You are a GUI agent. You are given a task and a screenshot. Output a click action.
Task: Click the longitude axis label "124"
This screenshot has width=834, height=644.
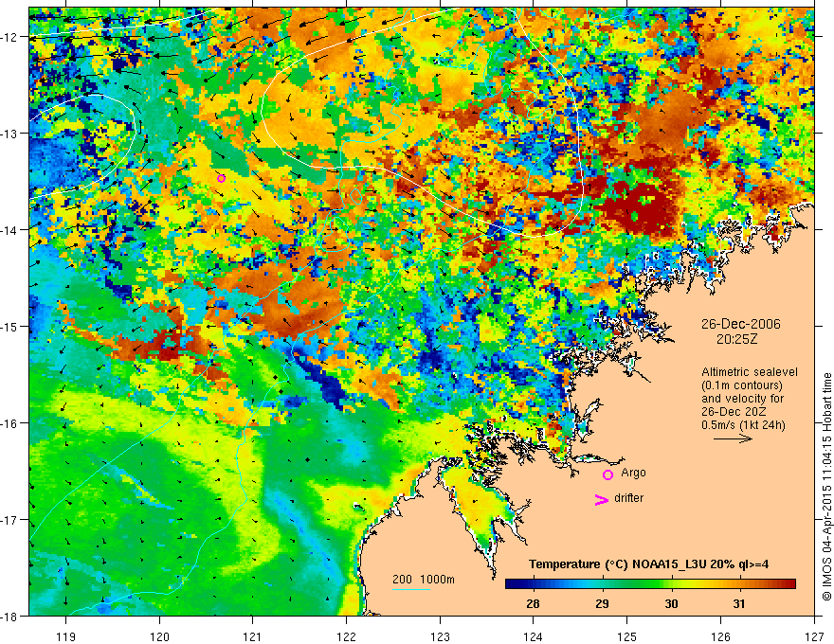tap(534, 636)
